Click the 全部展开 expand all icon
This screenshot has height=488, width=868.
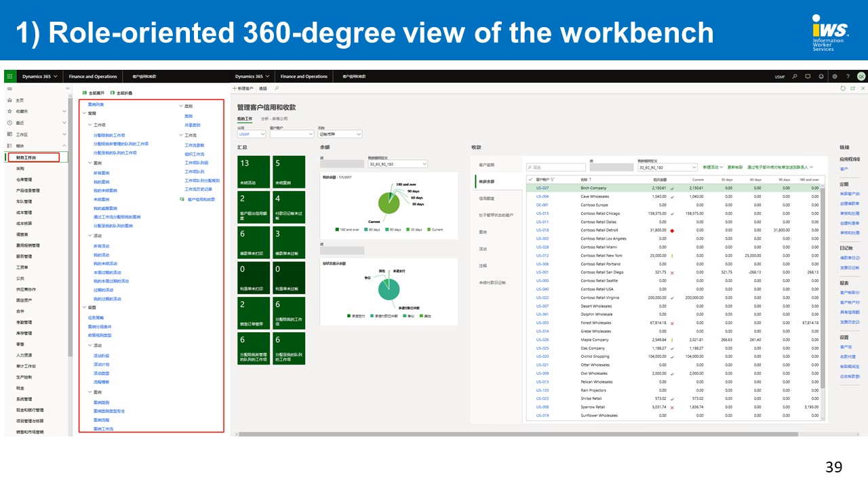[85, 93]
